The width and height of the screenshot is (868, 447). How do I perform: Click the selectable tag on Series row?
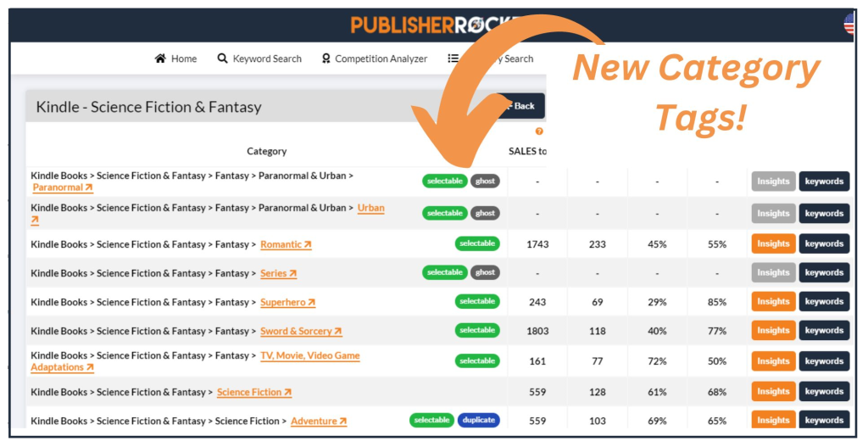[444, 272]
